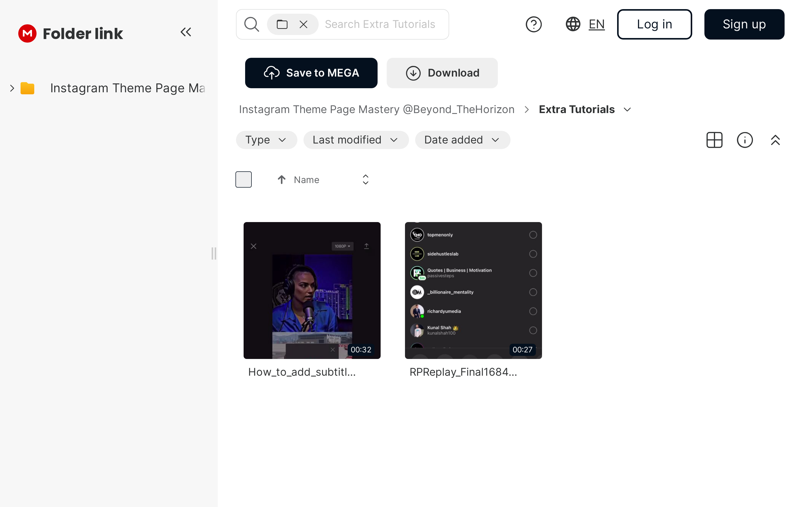Open the info panel icon
Image resolution: width=812 pixels, height=507 pixels.
tap(745, 140)
